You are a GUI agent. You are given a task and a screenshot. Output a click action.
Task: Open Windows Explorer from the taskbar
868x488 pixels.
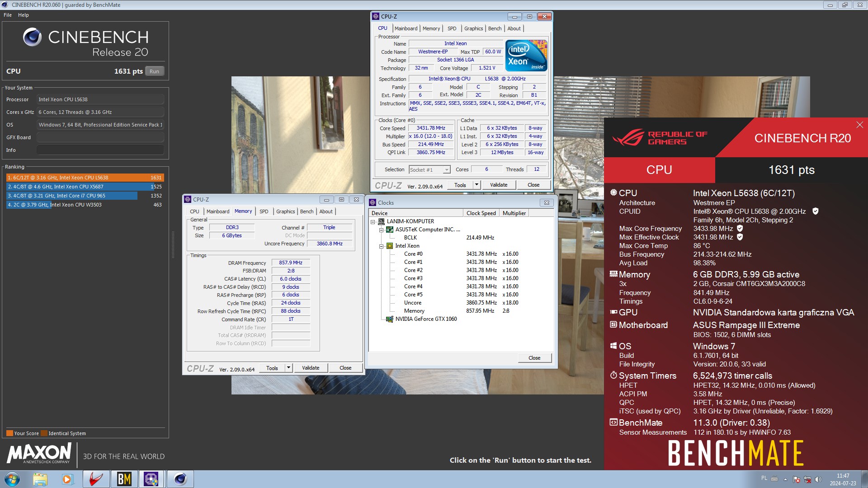pyautogui.click(x=40, y=479)
